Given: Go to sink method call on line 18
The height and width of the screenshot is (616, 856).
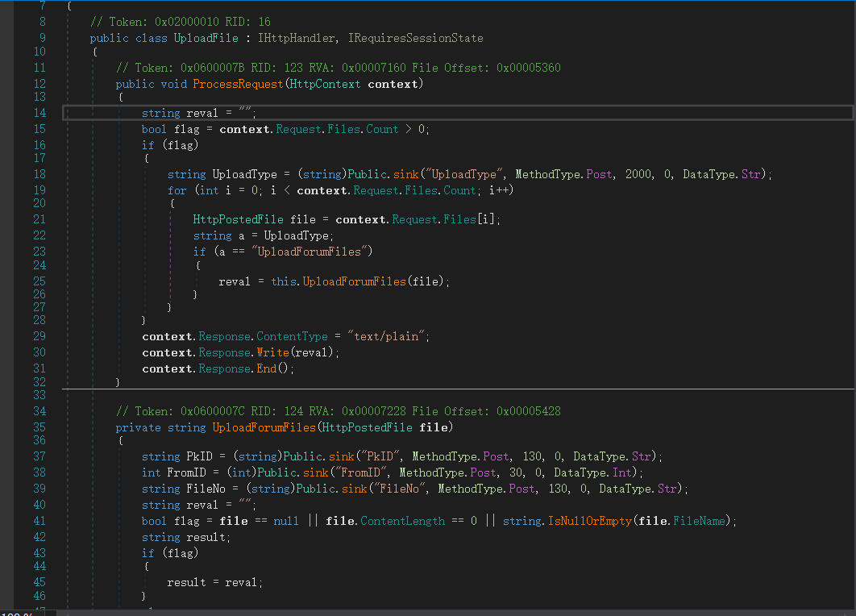Looking at the screenshot, I should [405, 174].
